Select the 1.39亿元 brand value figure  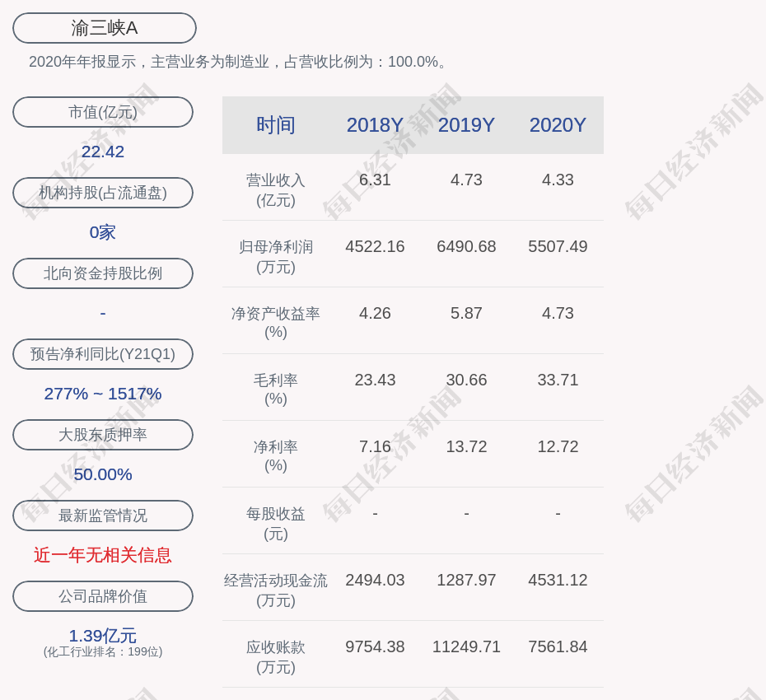103,636
